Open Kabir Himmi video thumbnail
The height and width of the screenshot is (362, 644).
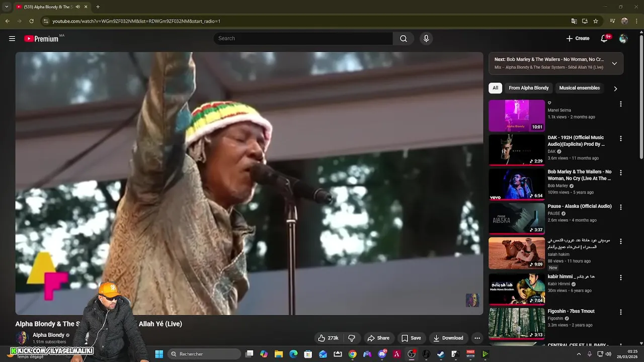pos(517,289)
